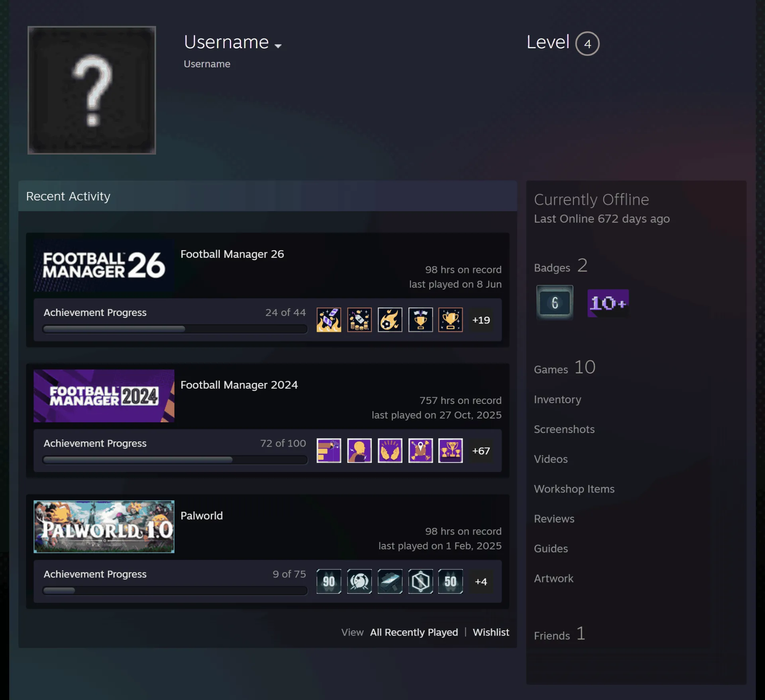Click the Palworld 90 achievement icon

tap(329, 581)
